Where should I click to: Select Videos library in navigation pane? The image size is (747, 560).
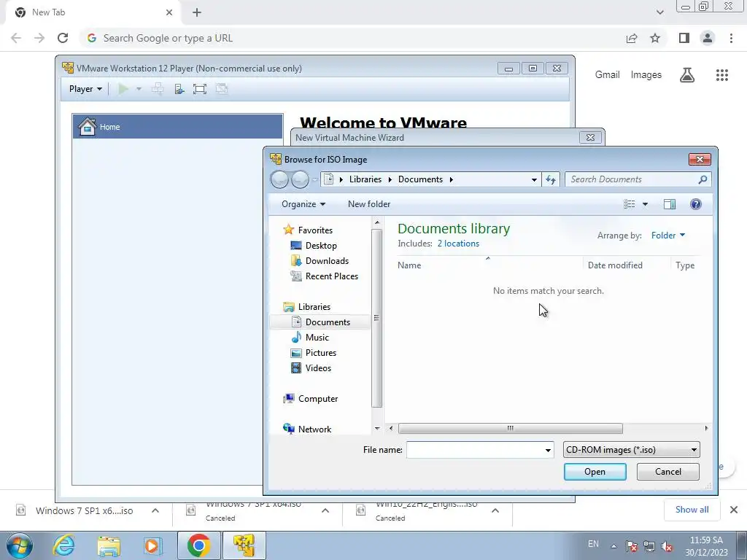(x=311, y=368)
